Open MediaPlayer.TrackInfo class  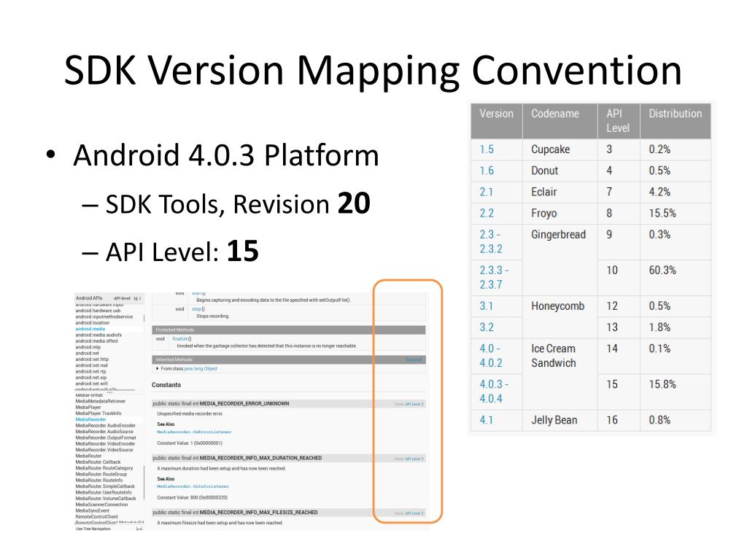98,413
